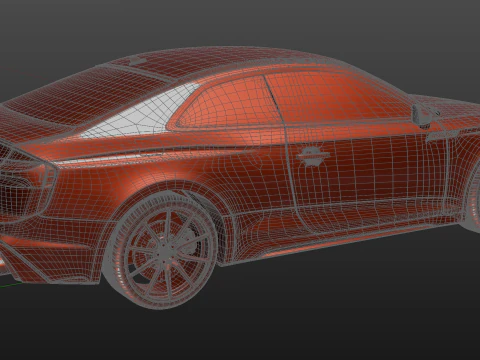Image resolution: width=480 pixels, height=360 pixels.
Task: Select the front door side window glass
Action: (337, 97)
